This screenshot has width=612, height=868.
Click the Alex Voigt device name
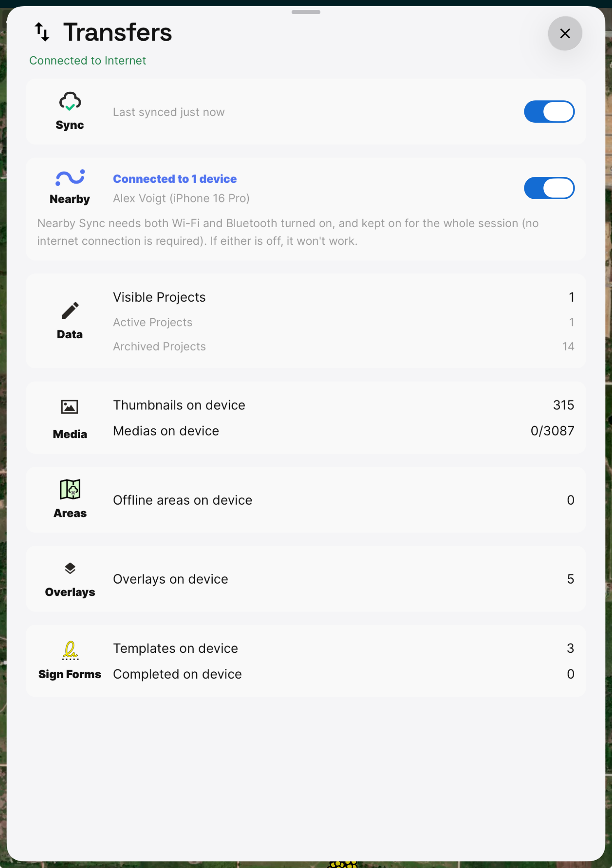tap(181, 198)
